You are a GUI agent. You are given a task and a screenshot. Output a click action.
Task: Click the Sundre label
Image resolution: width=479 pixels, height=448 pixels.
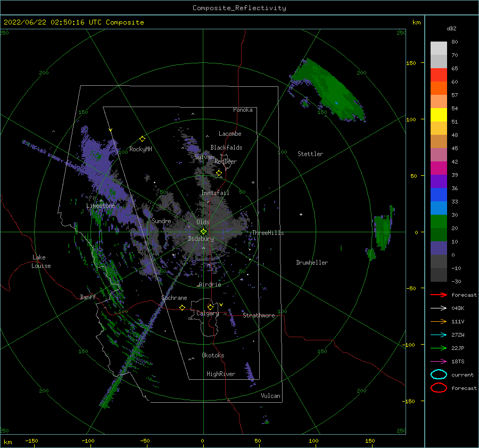161,221
